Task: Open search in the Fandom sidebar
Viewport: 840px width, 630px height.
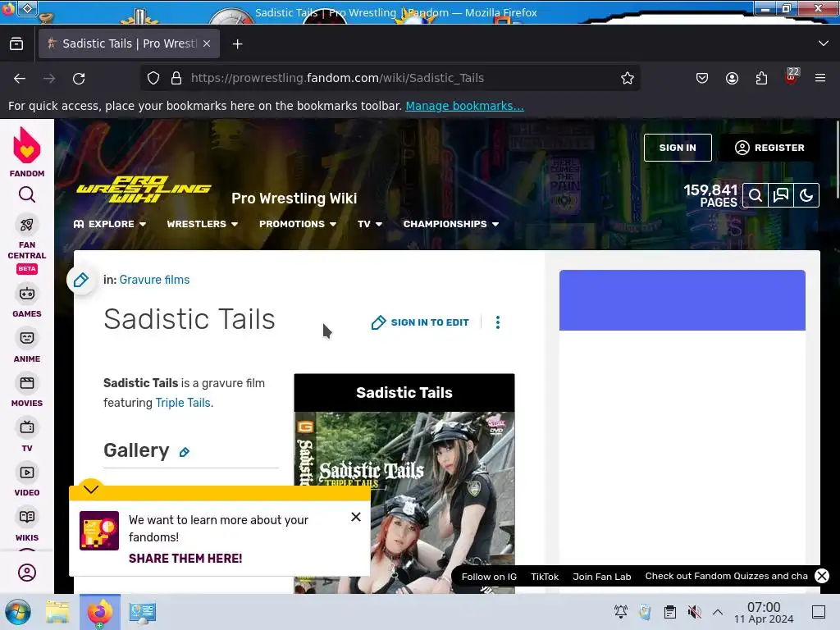Action: pos(27,194)
